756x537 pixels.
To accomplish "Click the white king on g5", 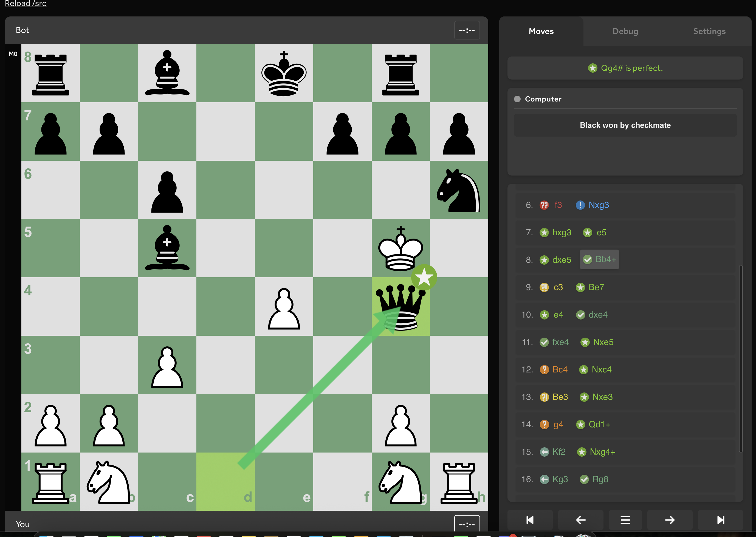I will [400, 248].
